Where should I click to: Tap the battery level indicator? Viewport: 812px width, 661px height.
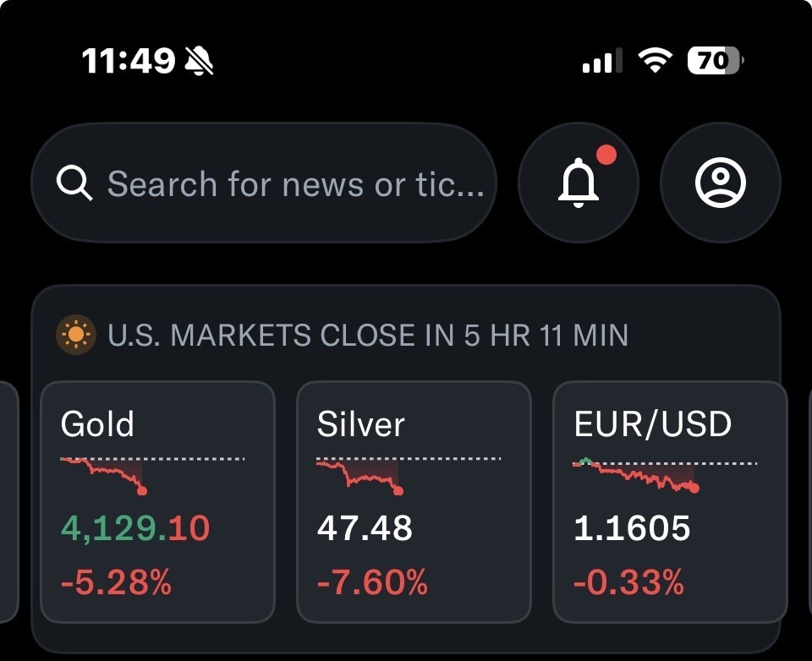(x=715, y=60)
